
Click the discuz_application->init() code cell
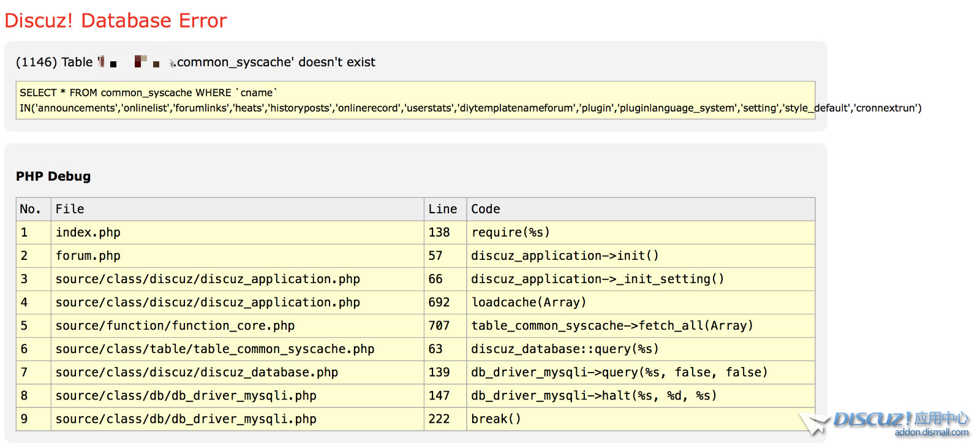(641, 256)
